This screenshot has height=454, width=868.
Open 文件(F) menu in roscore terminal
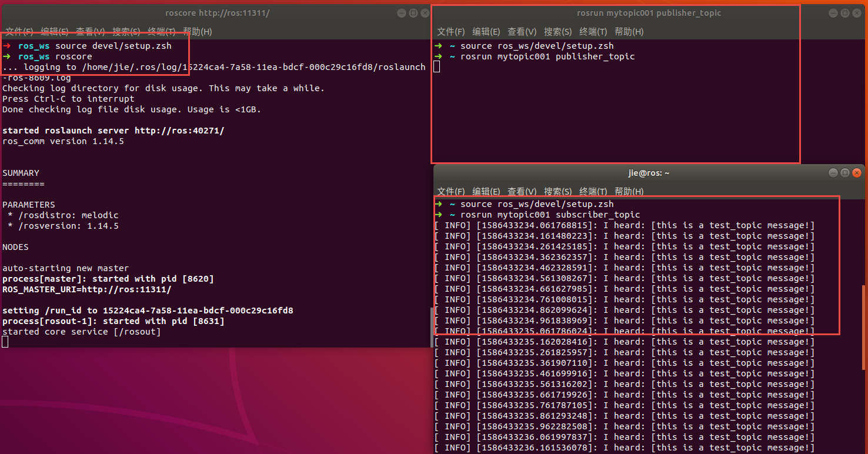click(19, 32)
